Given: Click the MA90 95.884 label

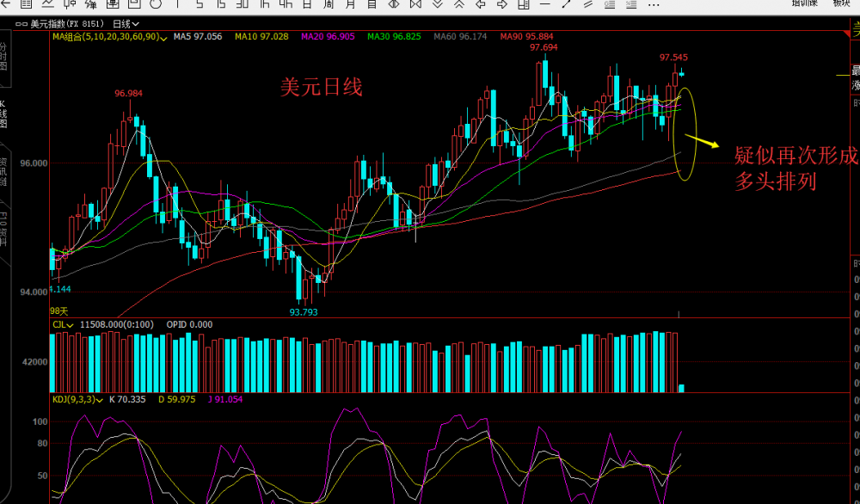Looking at the screenshot, I should 526,37.
